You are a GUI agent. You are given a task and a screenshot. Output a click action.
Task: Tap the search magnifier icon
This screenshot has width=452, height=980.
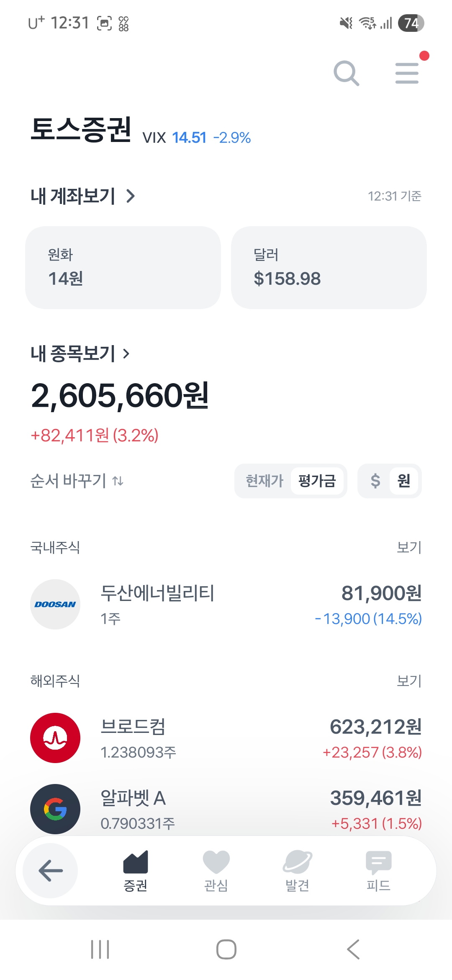(346, 73)
